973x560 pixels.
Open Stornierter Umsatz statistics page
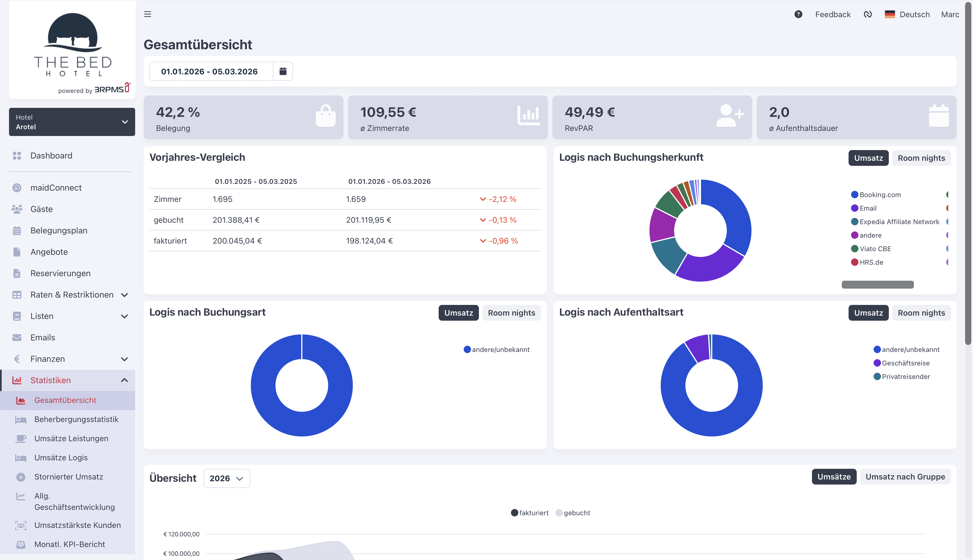point(68,477)
